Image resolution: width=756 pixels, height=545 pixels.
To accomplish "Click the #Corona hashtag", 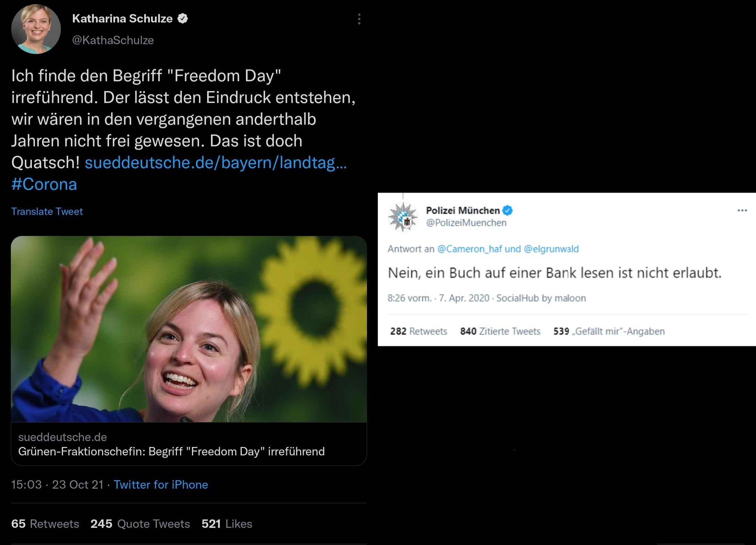I will coord(44,184).
